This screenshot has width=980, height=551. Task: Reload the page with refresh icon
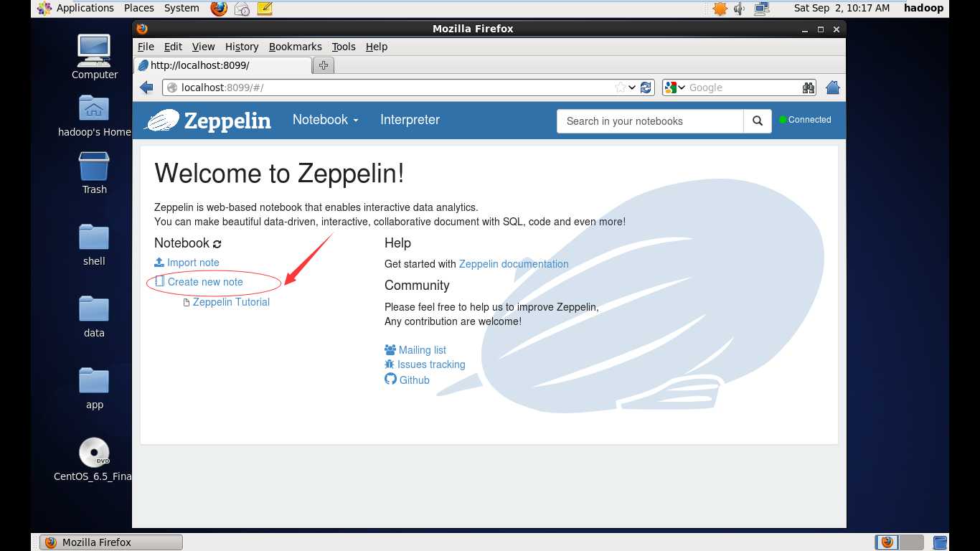646,88
